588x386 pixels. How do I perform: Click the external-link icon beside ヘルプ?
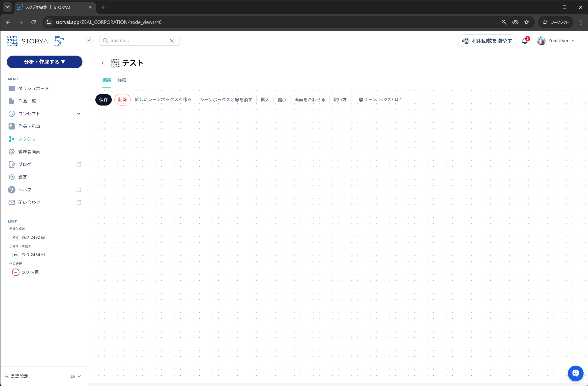coord(78,190)
